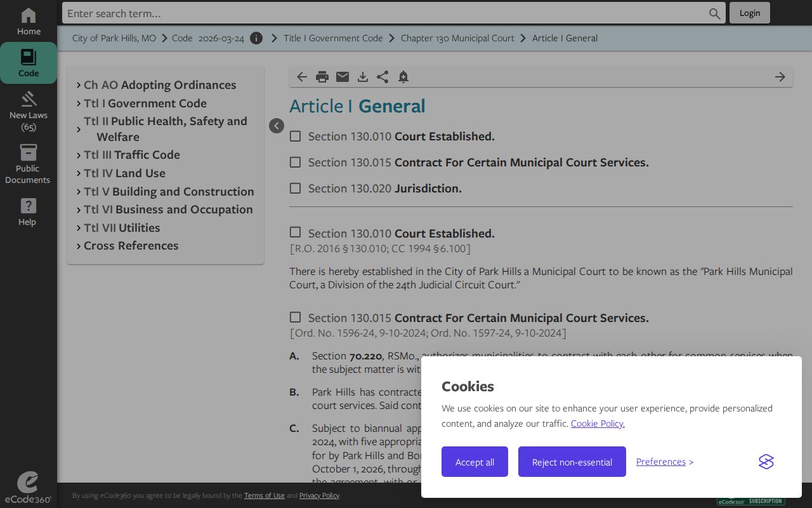The width and height of the screenshot is (812, 508).
Task: Open the Cookie Policy link
Action: tap(598, 424)
